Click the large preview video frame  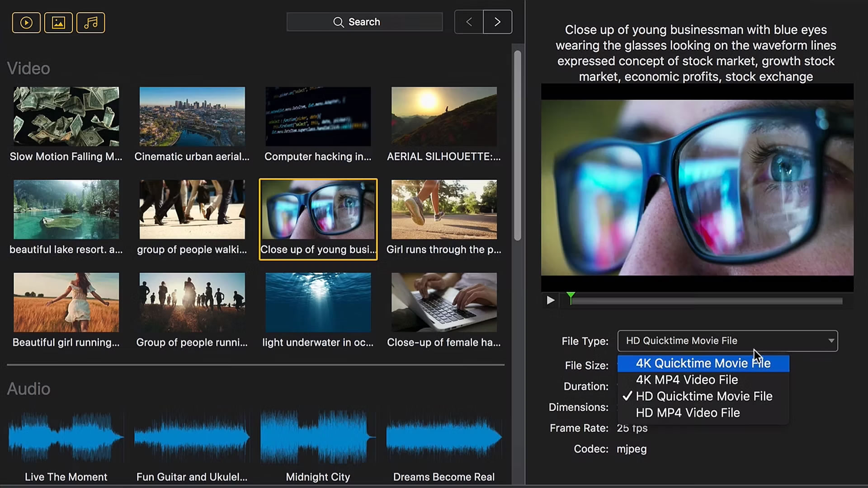pos(697,188)
